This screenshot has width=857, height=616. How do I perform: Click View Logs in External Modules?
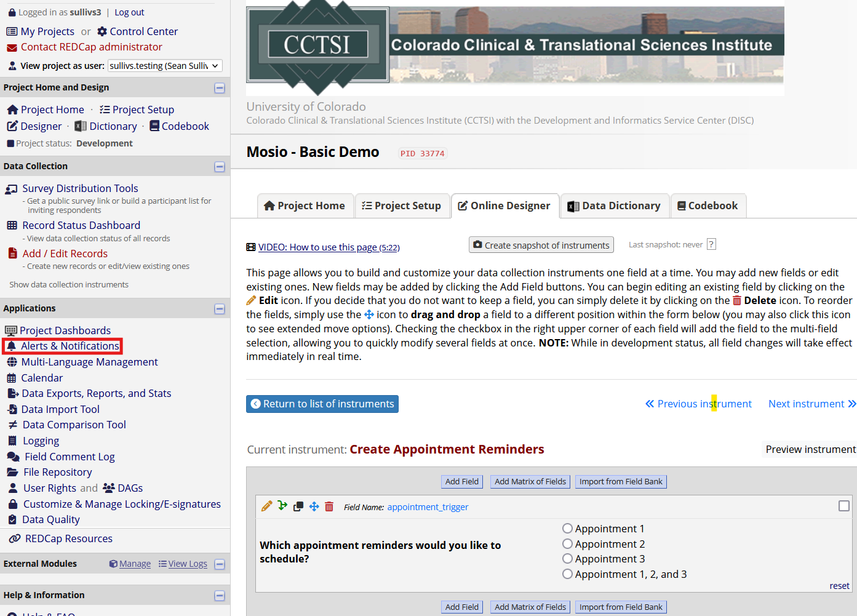188,564
